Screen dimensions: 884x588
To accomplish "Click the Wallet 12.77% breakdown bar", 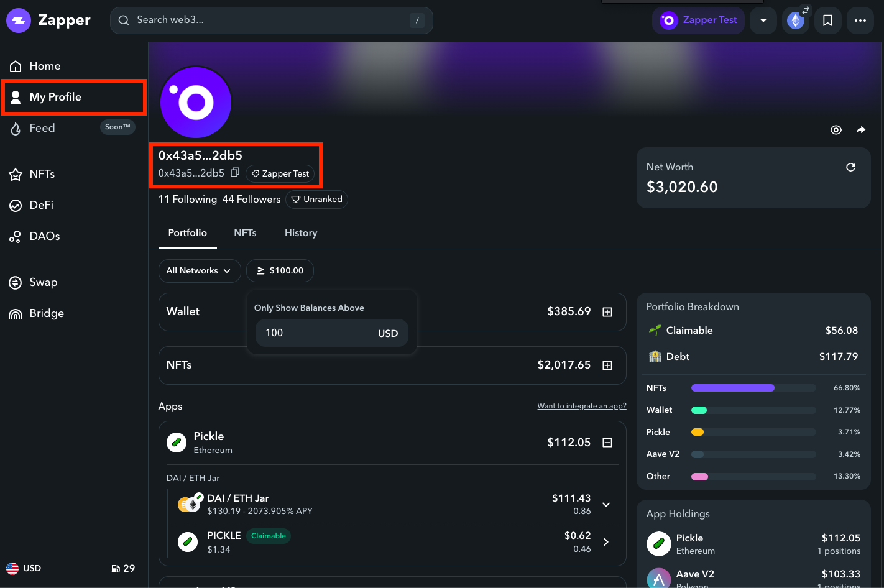I will click(x=753, y=410).
